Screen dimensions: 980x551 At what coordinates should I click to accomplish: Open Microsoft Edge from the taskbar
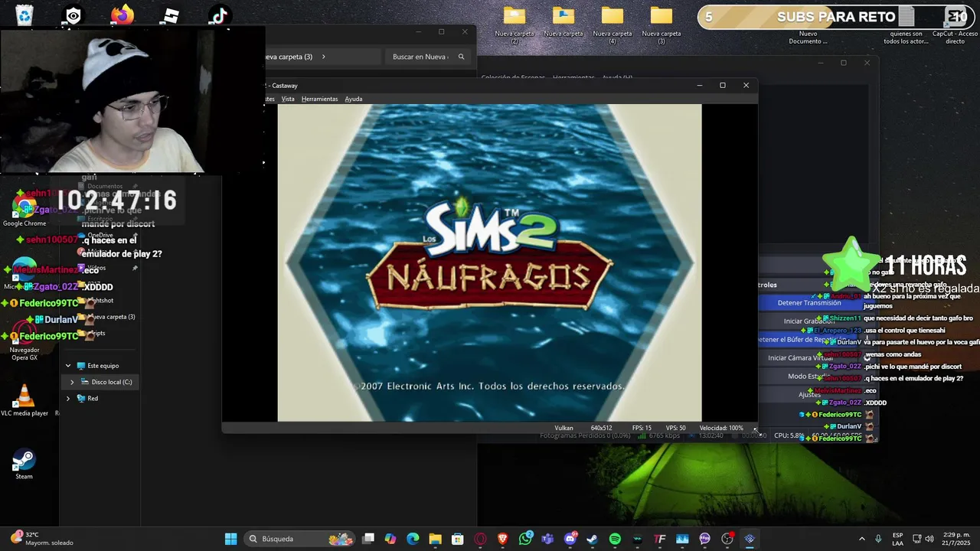click(x=413, y=539)
